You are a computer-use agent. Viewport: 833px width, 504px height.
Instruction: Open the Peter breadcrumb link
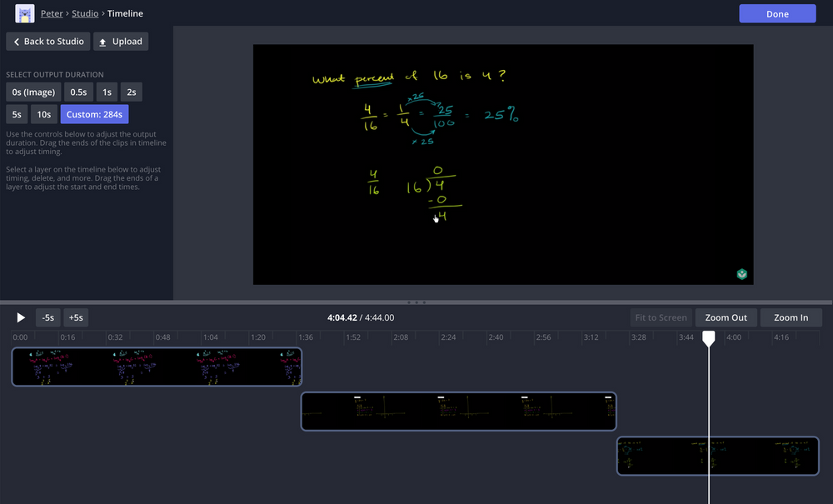point(52,13)
